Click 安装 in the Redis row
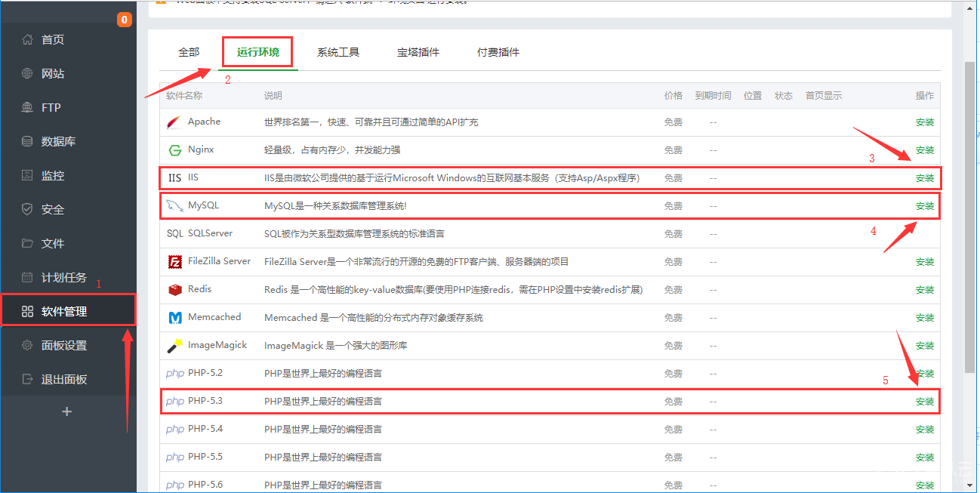The width and height of the screenshot is (980, 493). pos(925,290)
